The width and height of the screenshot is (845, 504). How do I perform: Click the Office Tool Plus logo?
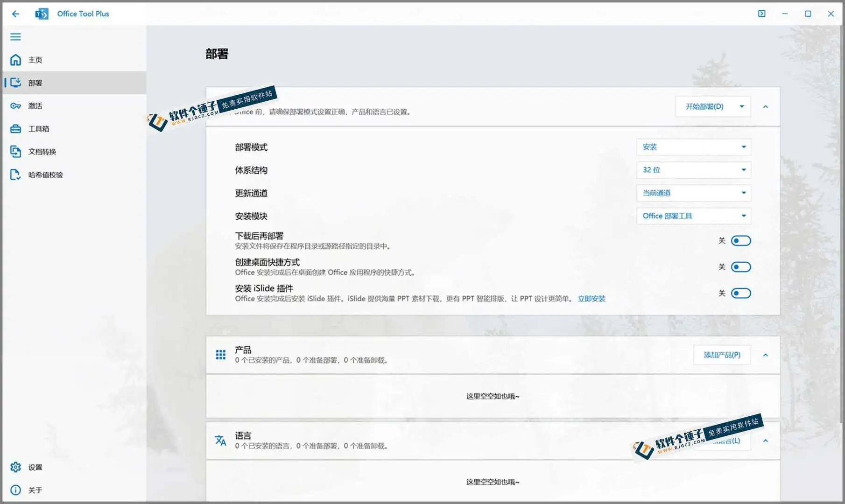41,14
